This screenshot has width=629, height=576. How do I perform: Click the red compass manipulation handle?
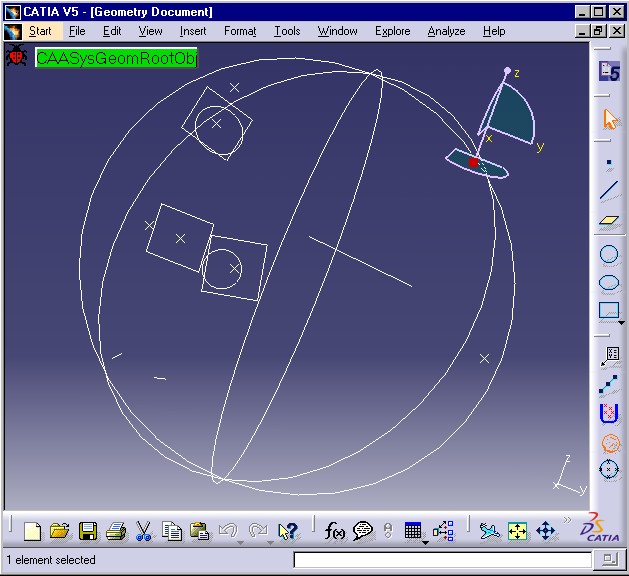[x=473, y=162]
